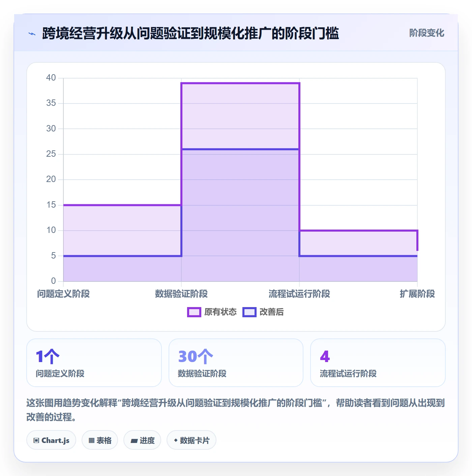Viewport: 472px width, 476px height.
Task: Select the Chart.js tag chip
Action: (51, 440)
